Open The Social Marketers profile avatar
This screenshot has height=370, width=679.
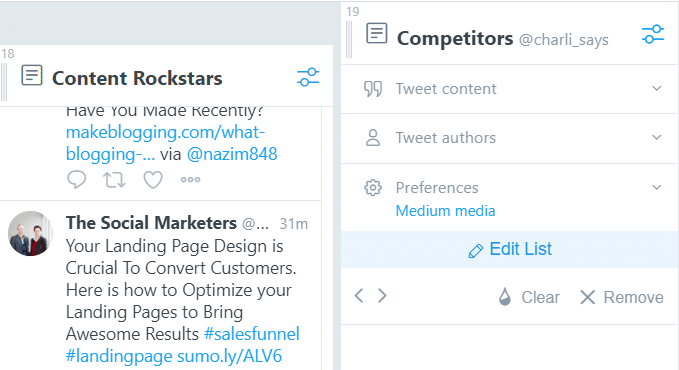[30, 234]
